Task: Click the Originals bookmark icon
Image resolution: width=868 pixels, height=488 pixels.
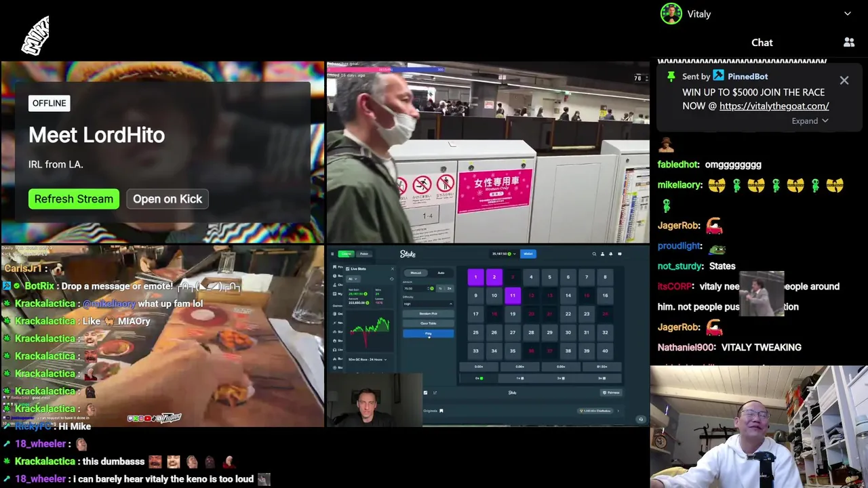Action: click(441, 411)
